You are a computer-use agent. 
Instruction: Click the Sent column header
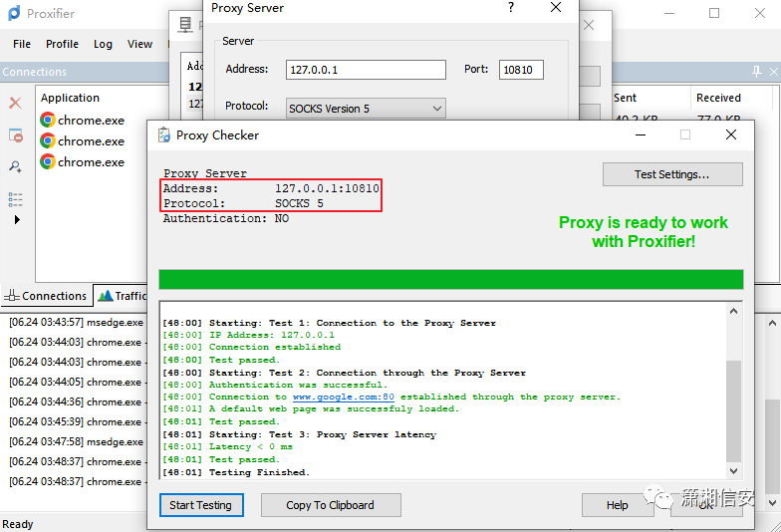coord(626,98)
